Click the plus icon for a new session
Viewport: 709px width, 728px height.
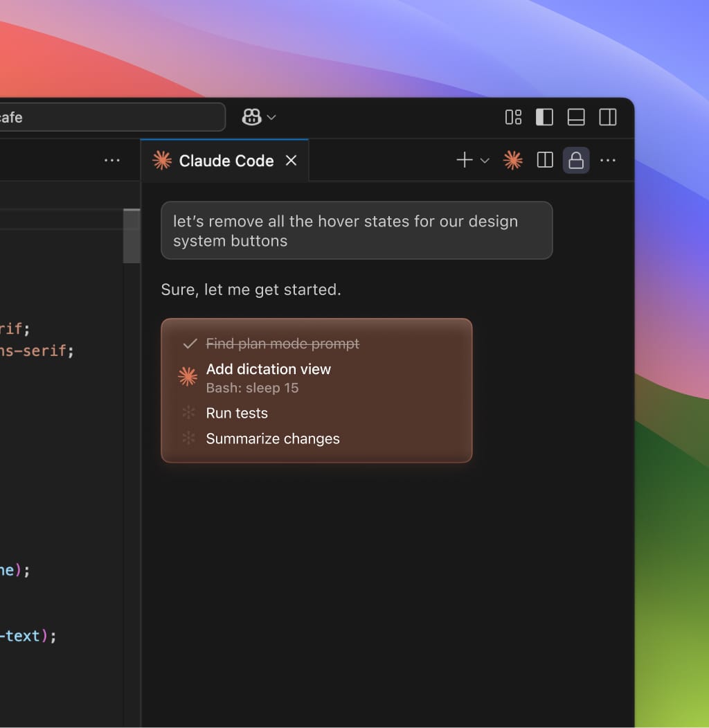(464, 161)
